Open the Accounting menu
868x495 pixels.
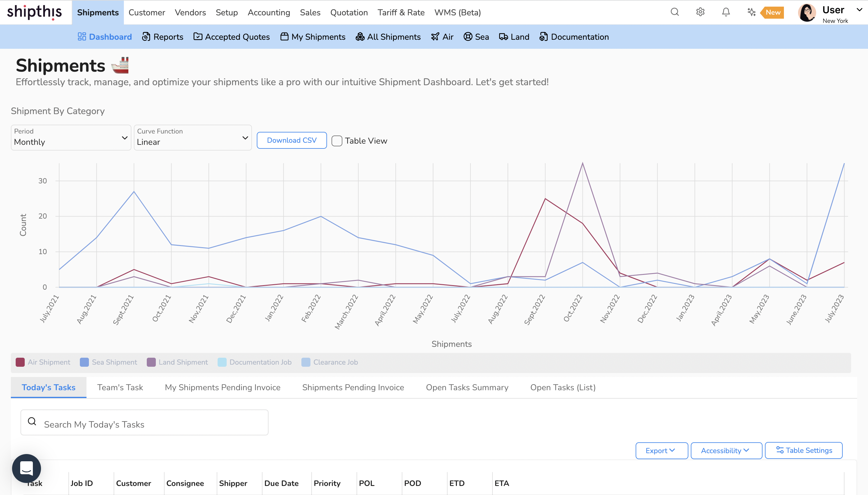pos(269,13)
